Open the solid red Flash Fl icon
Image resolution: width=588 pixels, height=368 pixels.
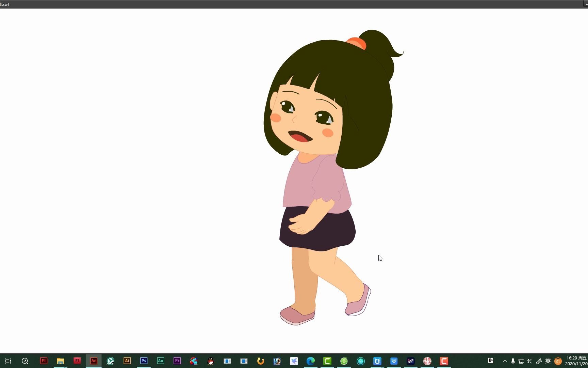(x=77, y=361)
